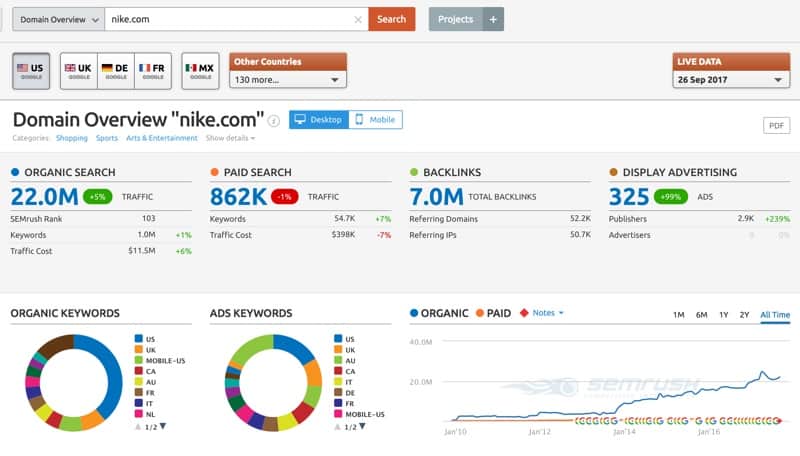
Task: Click the blue US color swatch in Organic Keywords legend
Action: pos(138,339)
